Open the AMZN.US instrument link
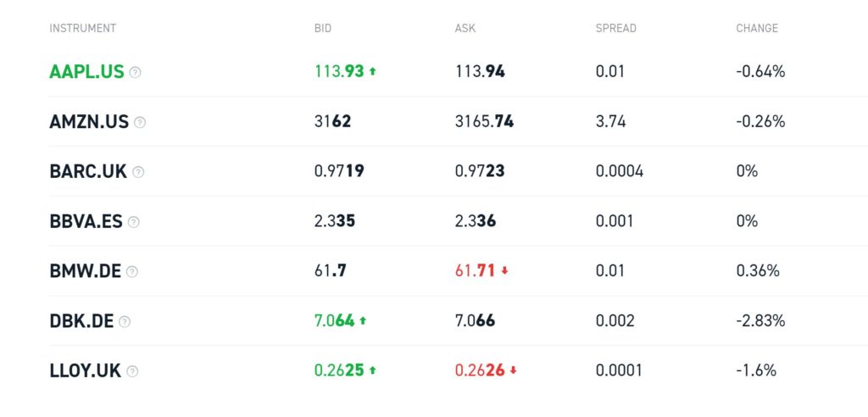868x417 pixels. 89,122
